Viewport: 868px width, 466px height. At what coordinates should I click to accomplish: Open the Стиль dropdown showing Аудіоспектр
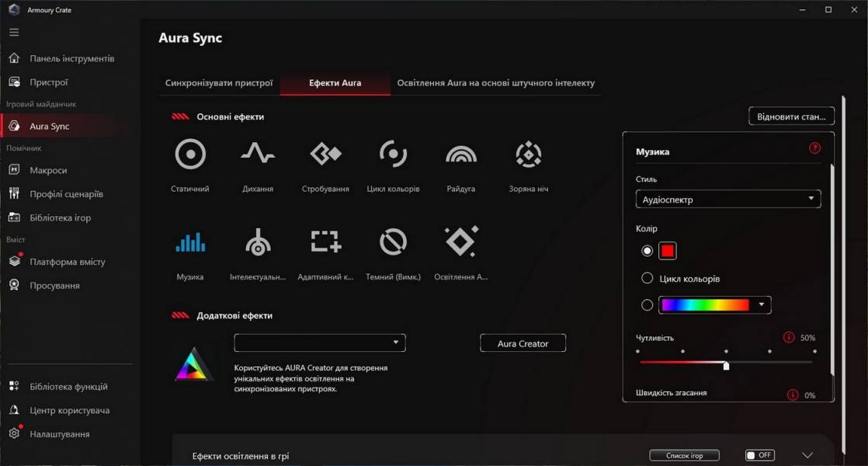tap(728, 200)
